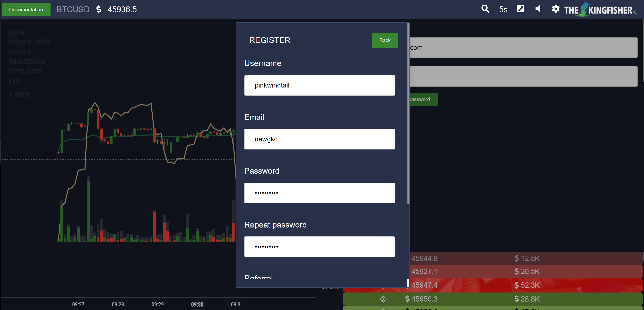Open the Documentation page
The width and height of the screenshot is (644, 310).
[x=26, y=9]
